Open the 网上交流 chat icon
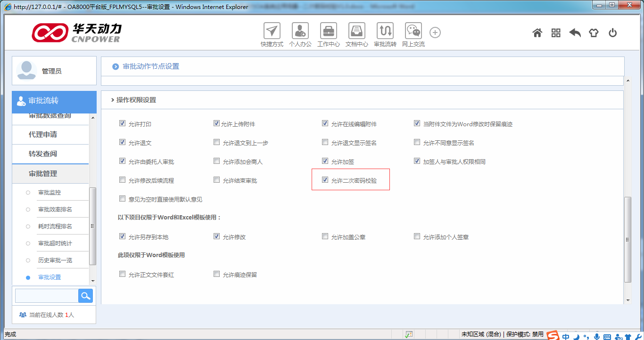 coord(413,32)
